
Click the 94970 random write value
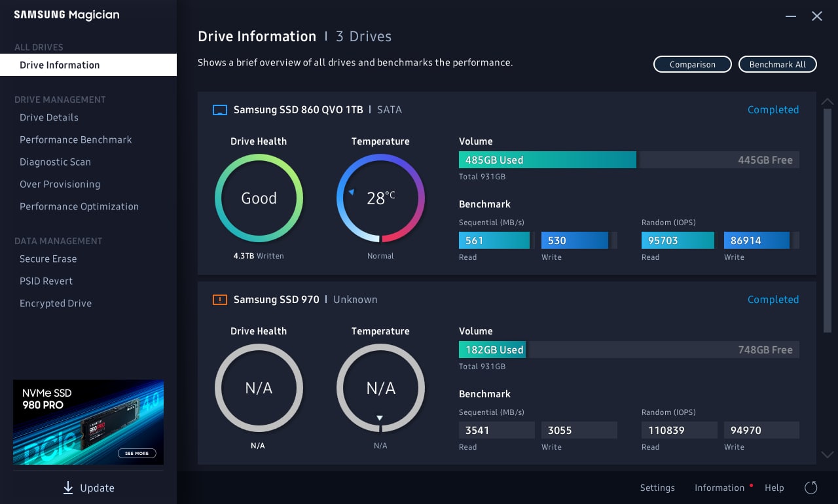tap(761, 430)
